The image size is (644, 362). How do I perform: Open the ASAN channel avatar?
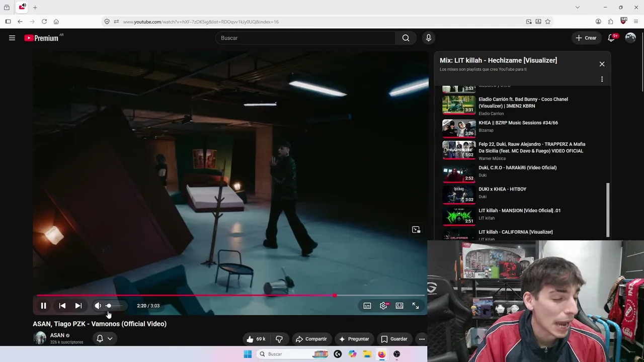click(x=40, y=338)
